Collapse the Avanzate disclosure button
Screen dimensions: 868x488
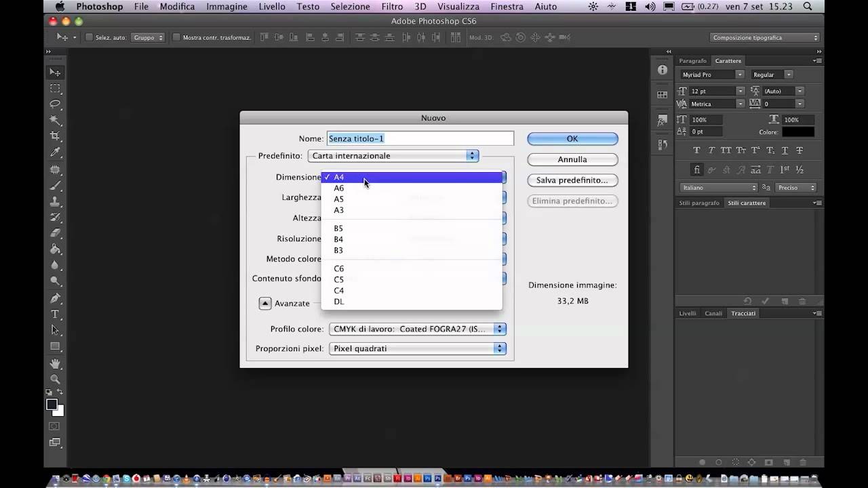tap(265, 304)
